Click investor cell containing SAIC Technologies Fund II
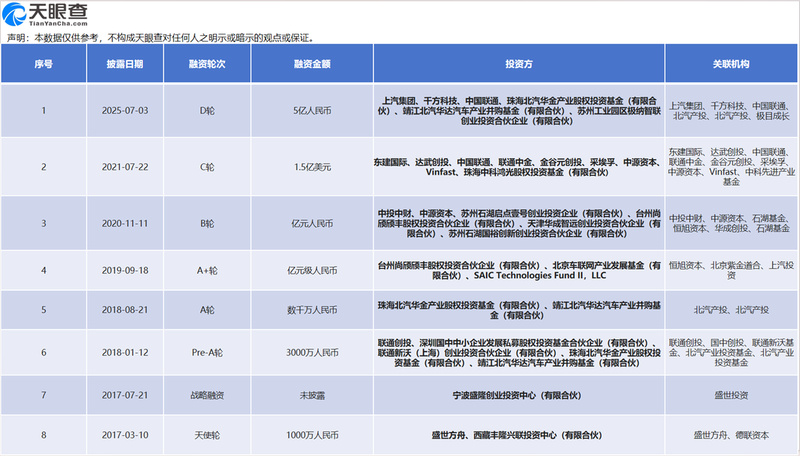The height and width of the screenshot is (456, 800). click(x=519, y=270)
